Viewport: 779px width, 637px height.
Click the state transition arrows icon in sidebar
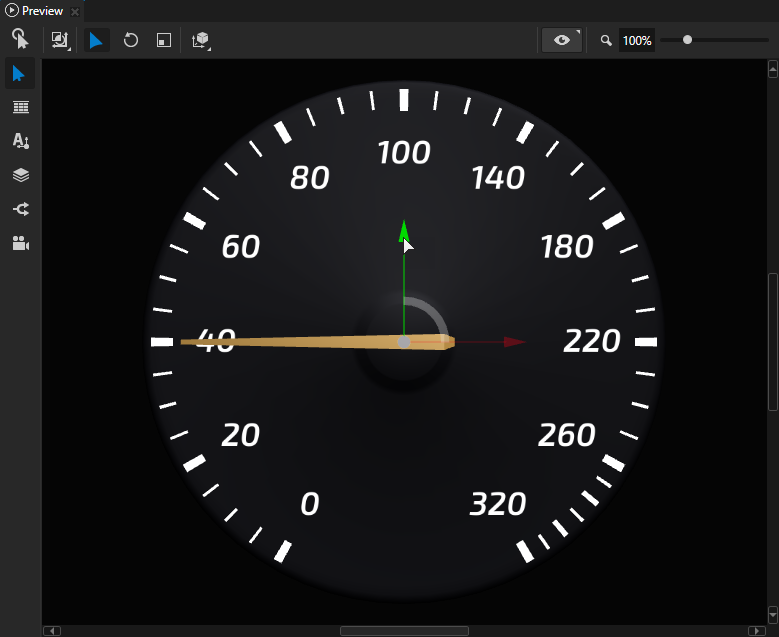(20, 209)
